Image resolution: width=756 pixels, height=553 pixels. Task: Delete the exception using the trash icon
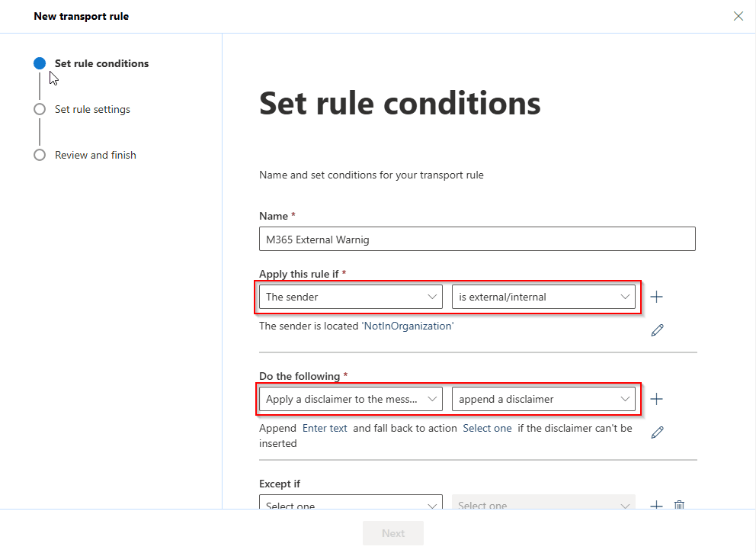coord(679,505)
